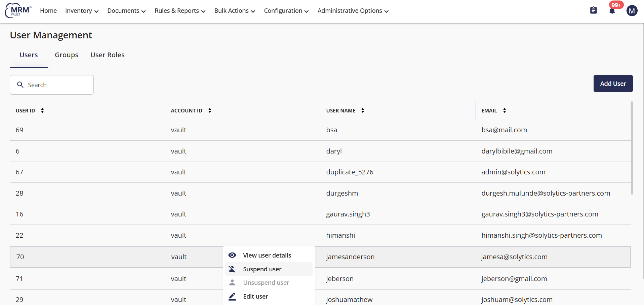Click the eye icon for View user details
This screenshot has width=644, height=305.
(232, 255)
